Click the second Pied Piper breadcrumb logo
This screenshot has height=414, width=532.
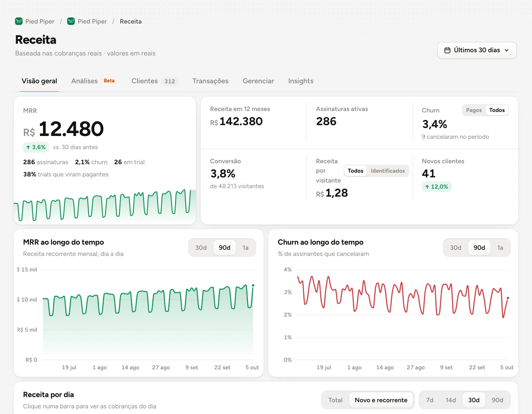(x=71, y=21)
